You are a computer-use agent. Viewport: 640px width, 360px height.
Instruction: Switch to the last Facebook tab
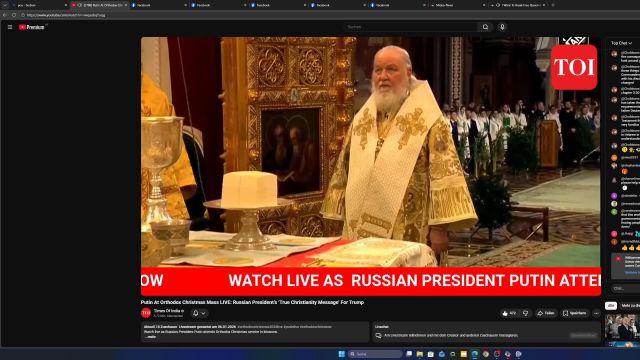(x=397, y=5)
